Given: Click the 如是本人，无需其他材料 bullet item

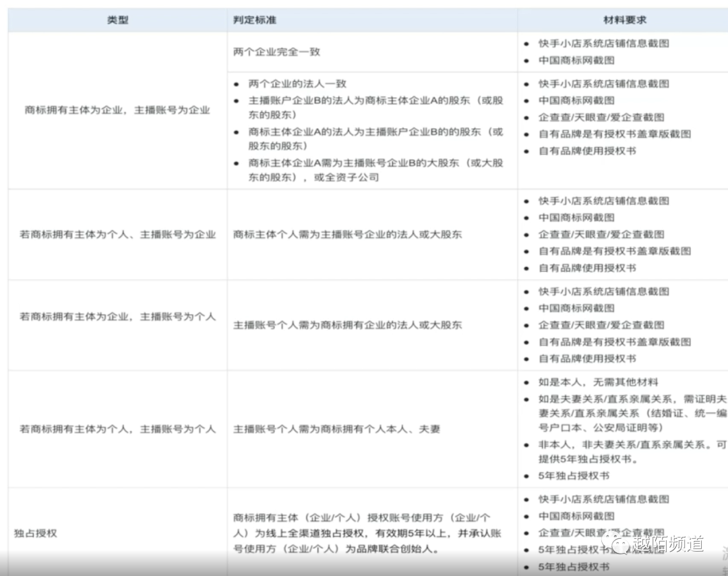Looking at the screenshot, I should tap(598, 382).
